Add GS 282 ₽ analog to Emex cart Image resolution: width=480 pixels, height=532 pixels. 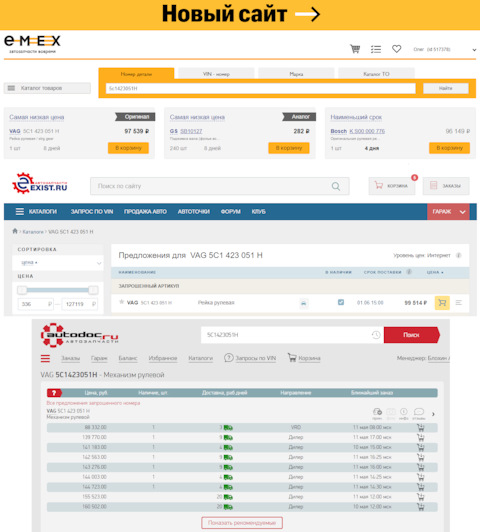(x=289, y=148)
